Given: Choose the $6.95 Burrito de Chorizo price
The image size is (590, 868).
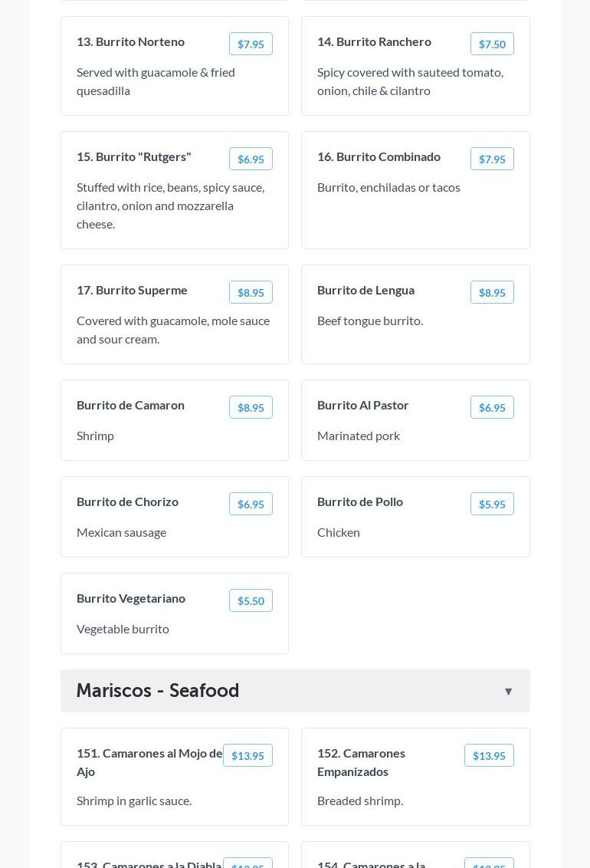Looking at the screenshot, I should [x=251, y=505].
